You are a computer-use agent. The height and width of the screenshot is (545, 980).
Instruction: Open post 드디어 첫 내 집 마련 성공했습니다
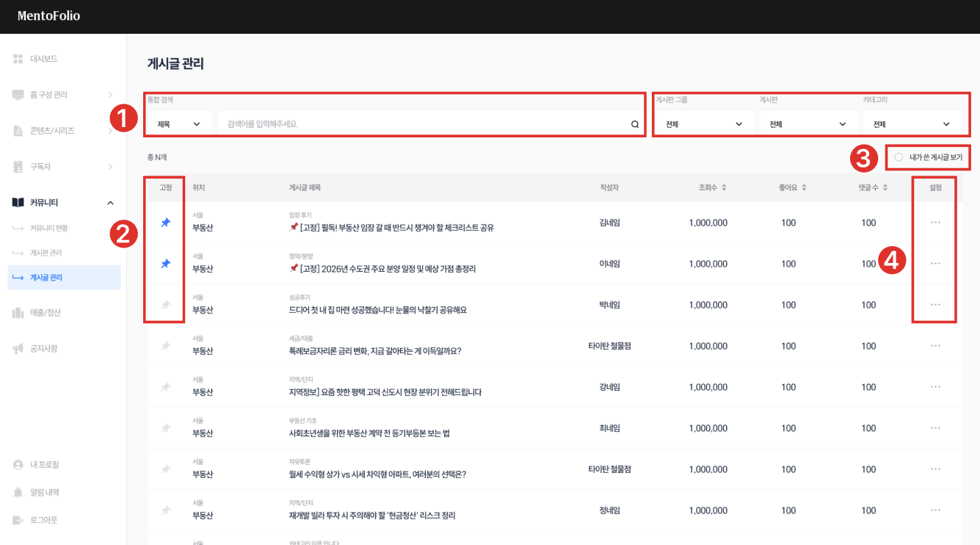pos(378,310)
